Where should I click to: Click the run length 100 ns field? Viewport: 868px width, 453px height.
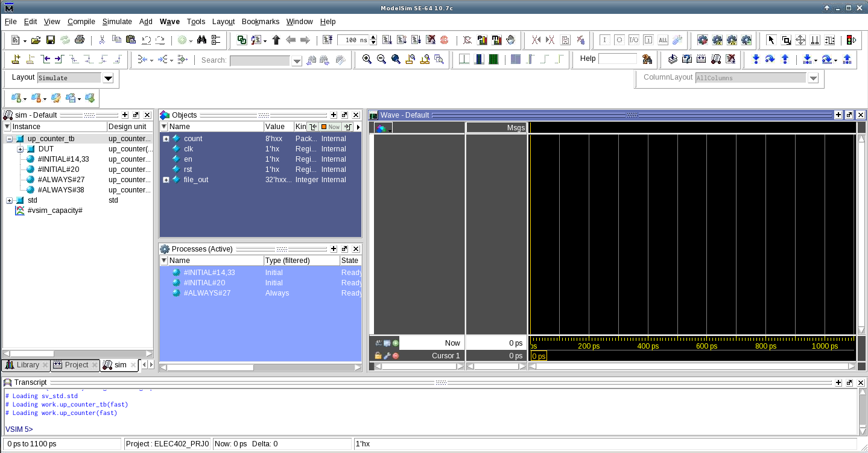pos(353,40)
